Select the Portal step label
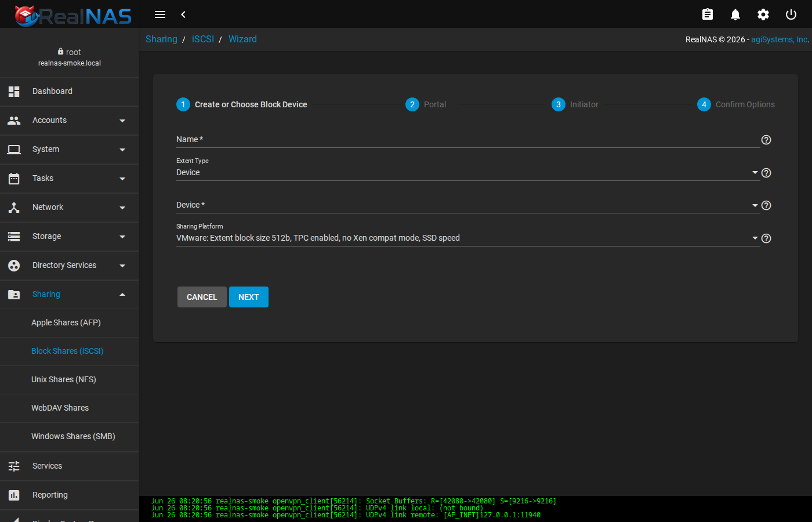This screenshot has width=812, height=522. tap(435, 104)
